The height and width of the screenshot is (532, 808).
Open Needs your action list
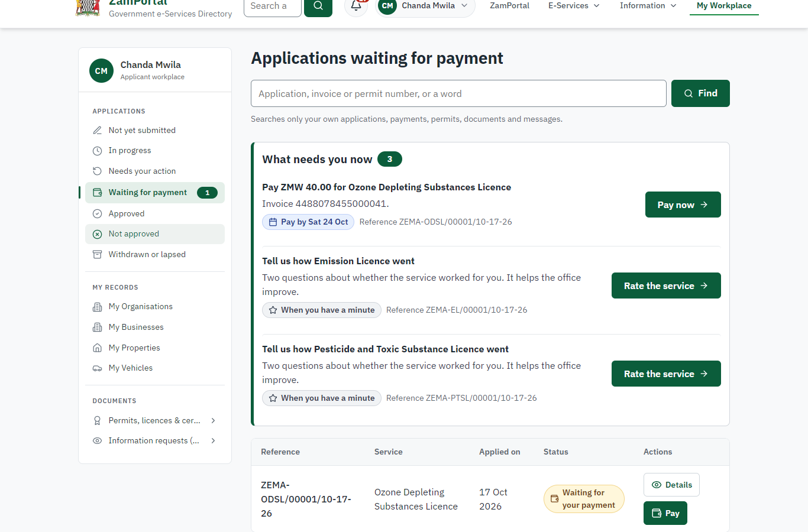(x=155, y=171)
